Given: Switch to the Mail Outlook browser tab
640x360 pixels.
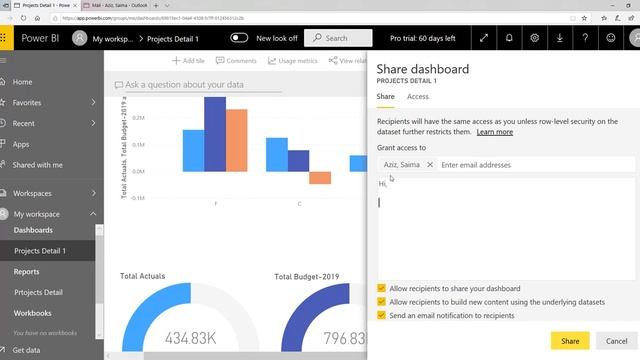Looking at the screenshot, I should (116, 6).
